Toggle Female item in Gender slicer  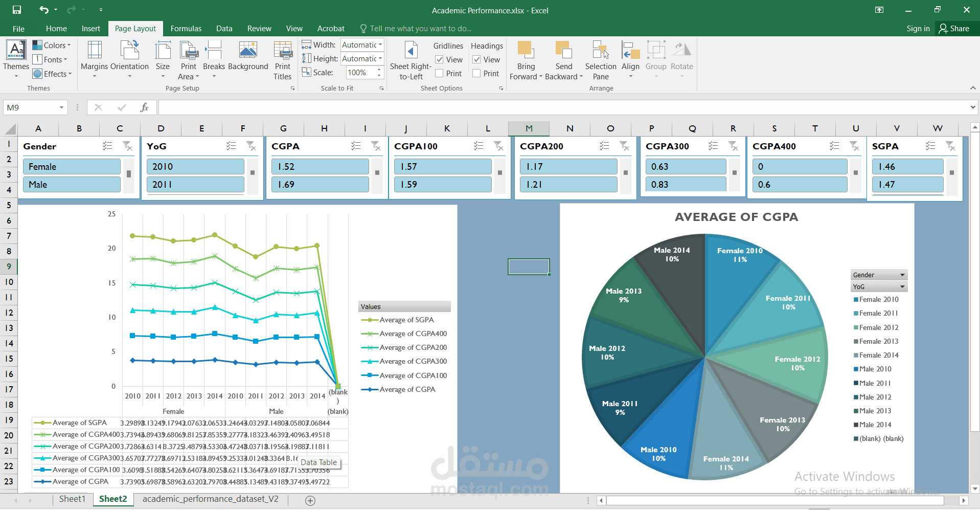[x=72, y=167]
